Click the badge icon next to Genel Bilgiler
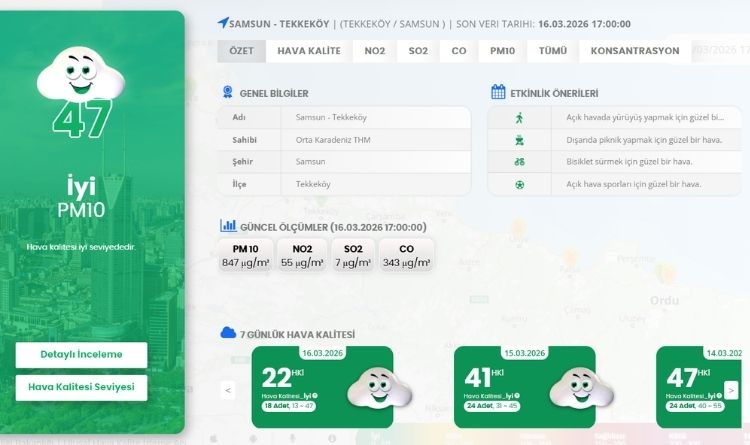Image resolution: width=750 pixels, height=445 pixels. pyautogui.click(x=228, y=93)
